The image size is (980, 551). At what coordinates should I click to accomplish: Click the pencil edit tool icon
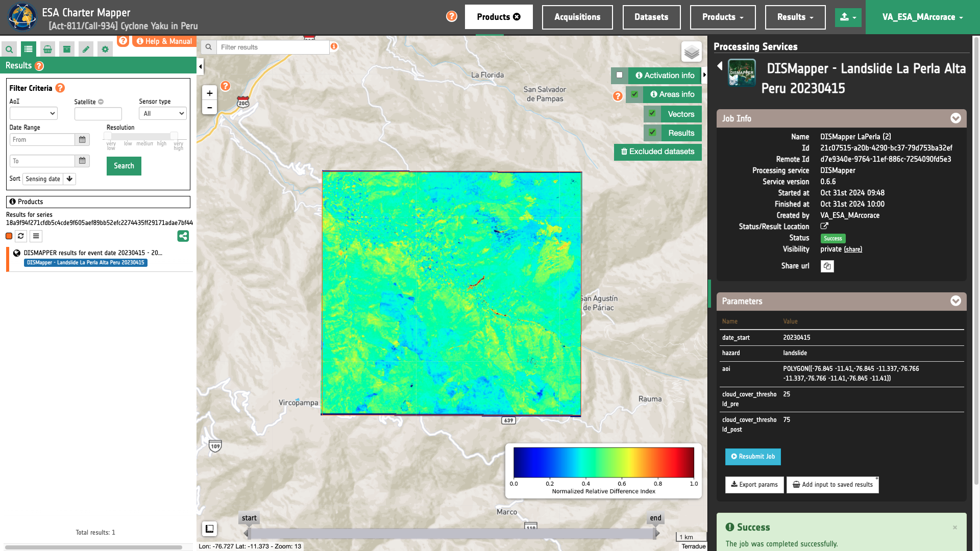point(86,49)
